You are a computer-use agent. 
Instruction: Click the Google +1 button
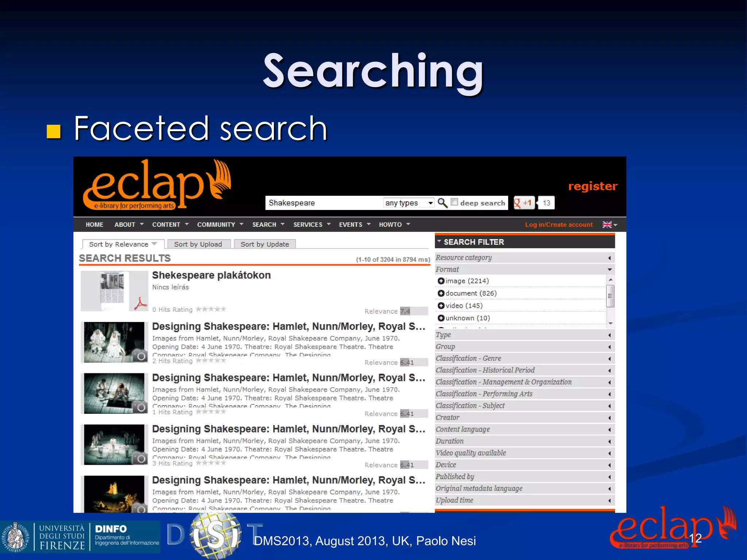coord(524,203)
